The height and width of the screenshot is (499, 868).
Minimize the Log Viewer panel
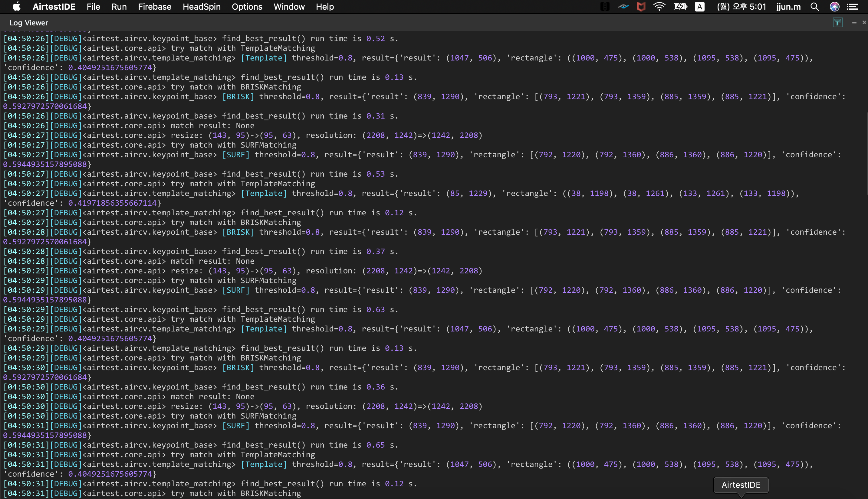coord(854,23)
